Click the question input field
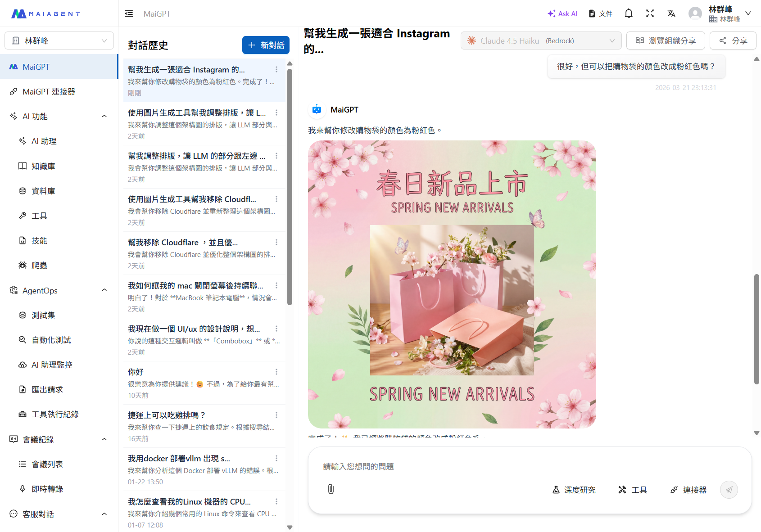 495,467
